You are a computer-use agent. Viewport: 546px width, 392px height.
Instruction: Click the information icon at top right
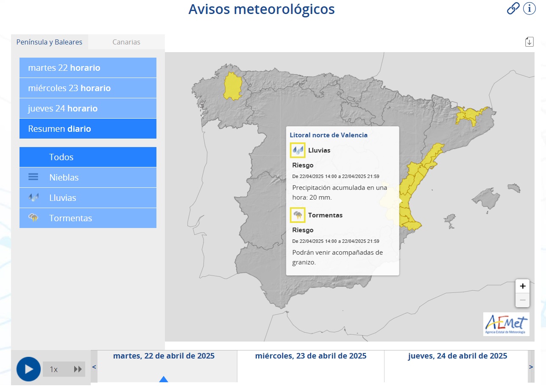pos(529,8)
